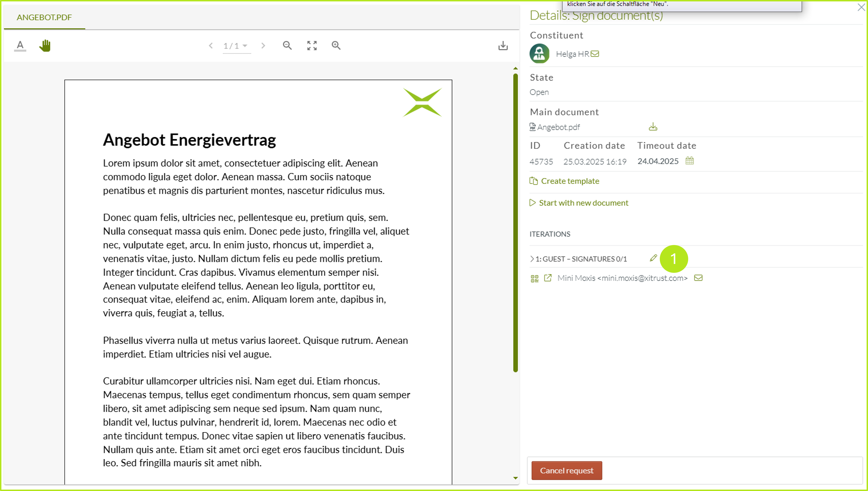868x491 pixels.
Task: Go to the next page
Action: [263, 46]
